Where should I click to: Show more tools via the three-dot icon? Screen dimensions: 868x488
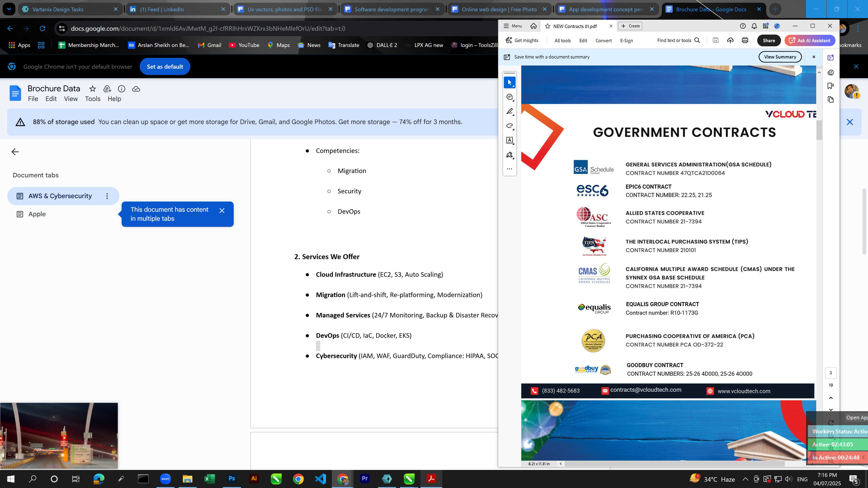point(509,169)
